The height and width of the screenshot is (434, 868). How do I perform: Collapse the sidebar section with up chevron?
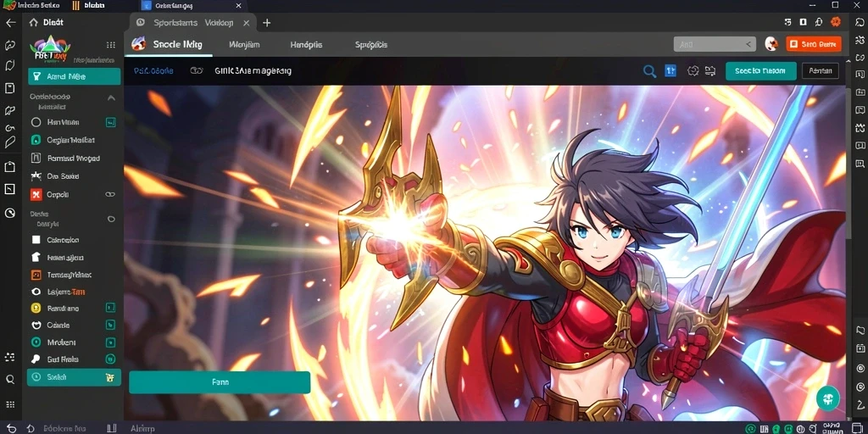111,97
